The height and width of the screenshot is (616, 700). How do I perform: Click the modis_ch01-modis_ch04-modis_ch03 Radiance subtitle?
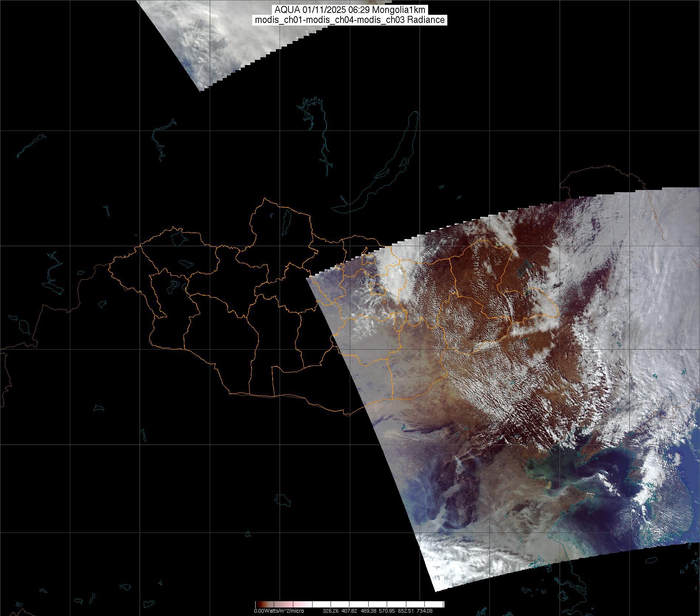pyautogui.click(x=350, y=20)
